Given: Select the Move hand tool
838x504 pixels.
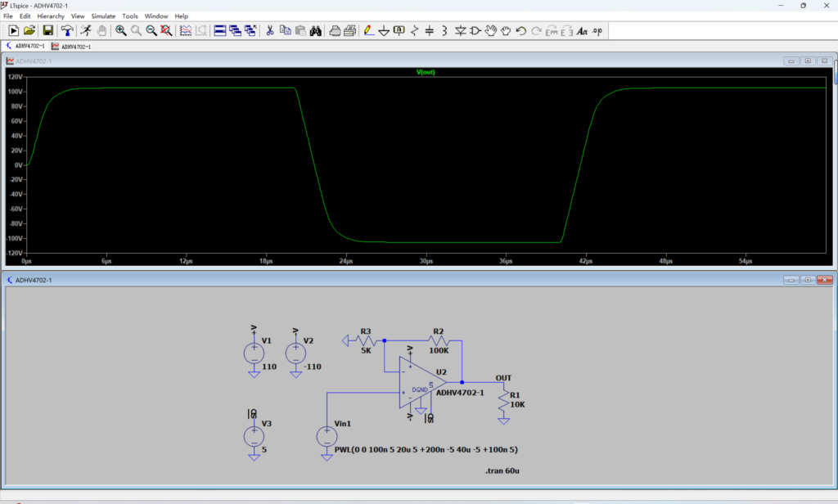Looking at the screenshot, I should tap(491, 31).
